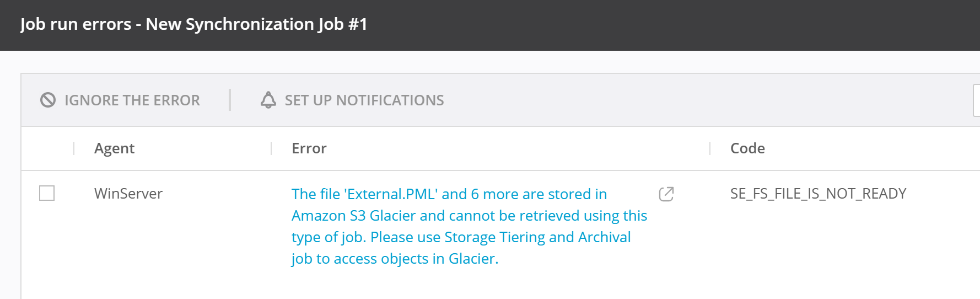Click the divider between Agent and Error columns
This screenshot has height=299, width=980.
point(271,148)
